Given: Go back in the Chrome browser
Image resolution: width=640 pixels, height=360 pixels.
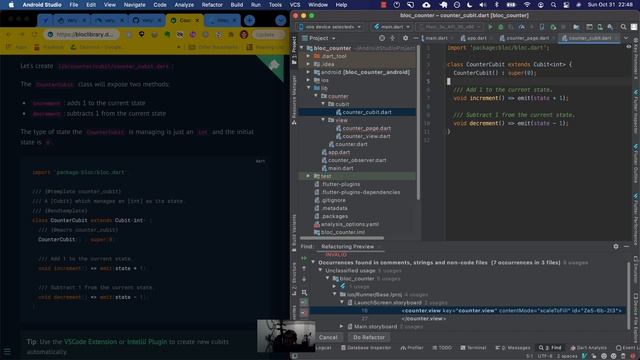Looking at the screenshot, I should 9,34.
